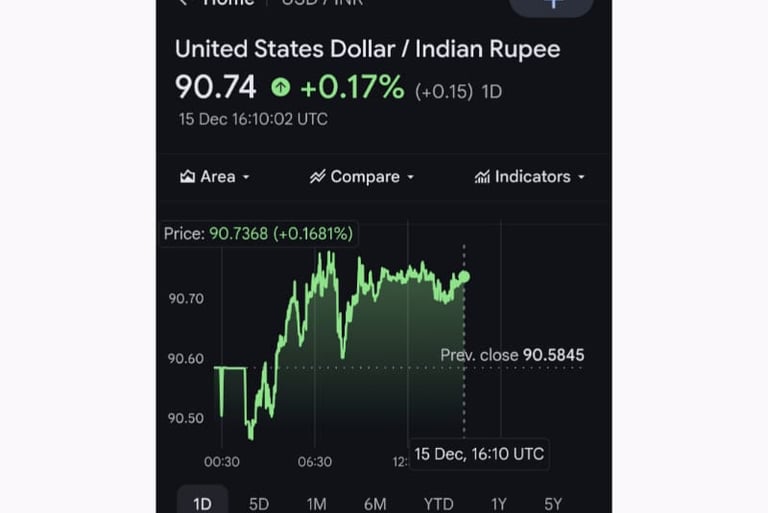The height and width of the screenshot is (513, 768).
Task: Go to the Home breadcrumb link
Action: (228, 3)
